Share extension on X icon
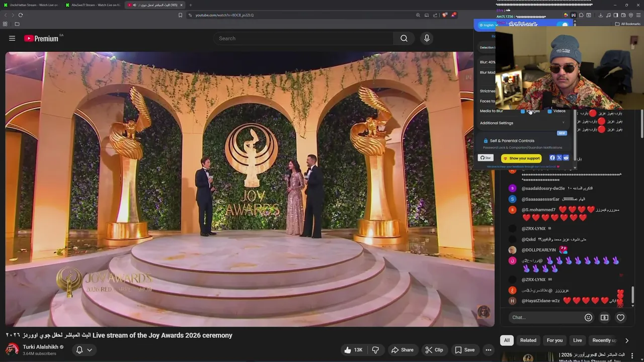 click(559, 158)
